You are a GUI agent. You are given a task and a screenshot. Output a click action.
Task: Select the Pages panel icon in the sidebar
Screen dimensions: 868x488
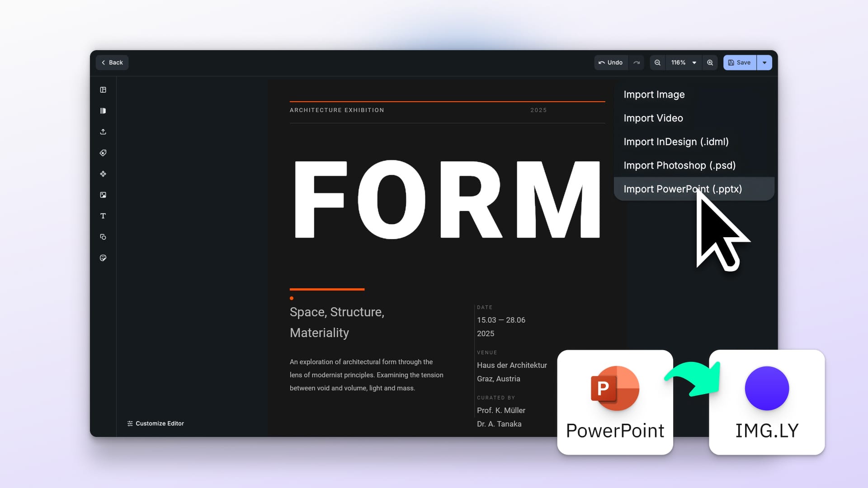point(103,111)
